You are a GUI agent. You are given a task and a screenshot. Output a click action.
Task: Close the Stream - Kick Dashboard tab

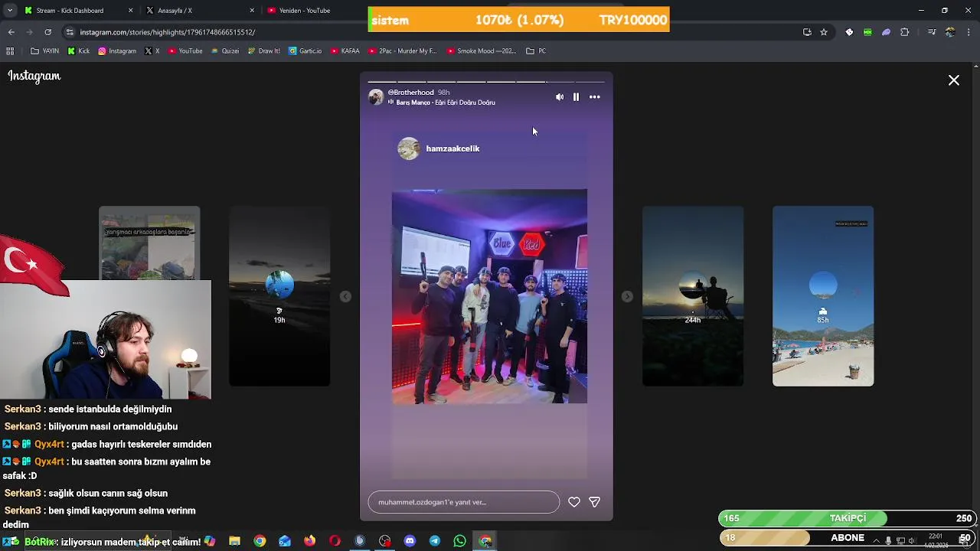pos(131,11)
